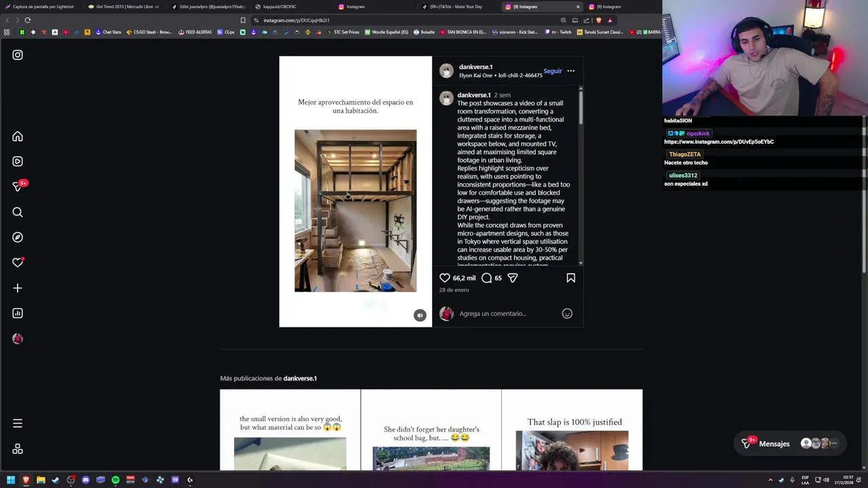Screen dimensions: 868x488
Task: Save the post with bookmark icon
Action: 571,278
